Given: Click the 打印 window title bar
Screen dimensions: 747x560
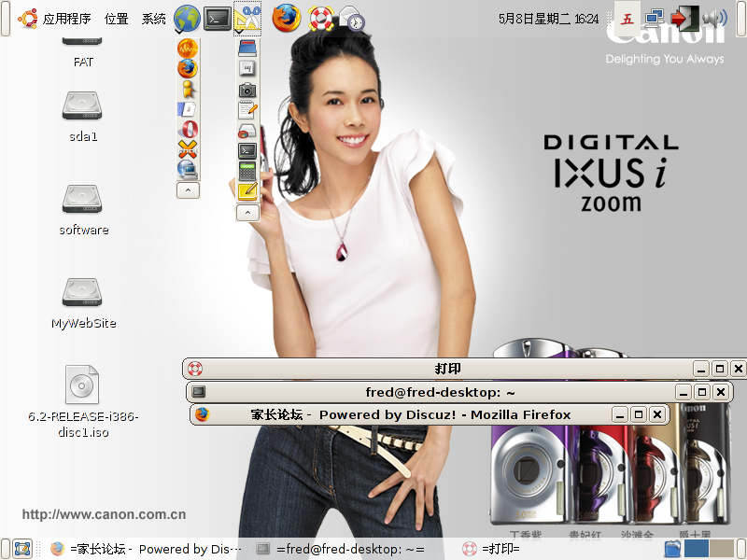Looking at the screenshot, I should click(x=448, y=369).
